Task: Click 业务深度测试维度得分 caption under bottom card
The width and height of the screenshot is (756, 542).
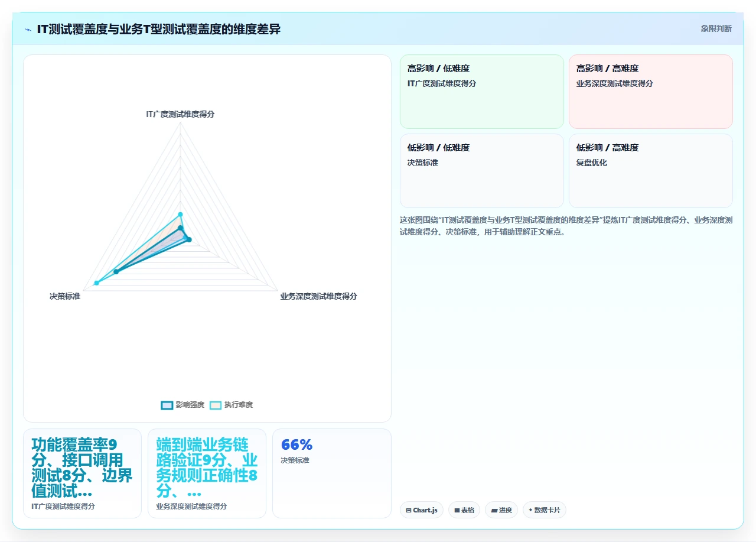Action: 191,507
